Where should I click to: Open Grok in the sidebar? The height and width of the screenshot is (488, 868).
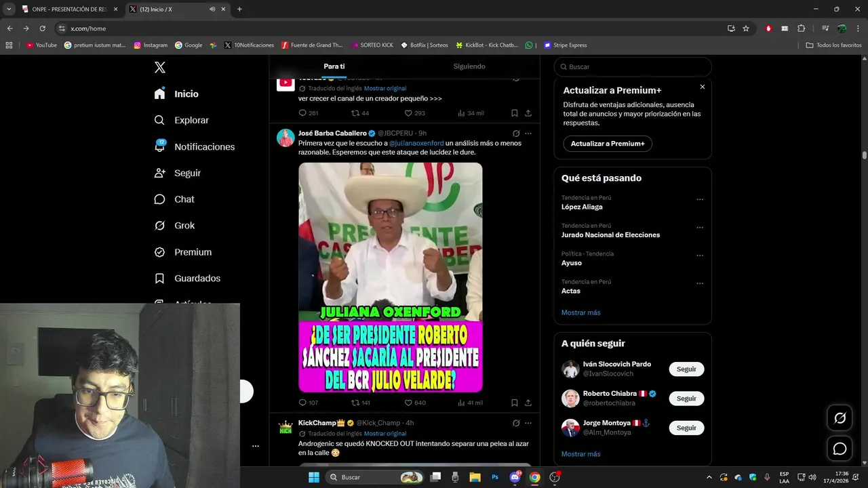click(174, 226)
